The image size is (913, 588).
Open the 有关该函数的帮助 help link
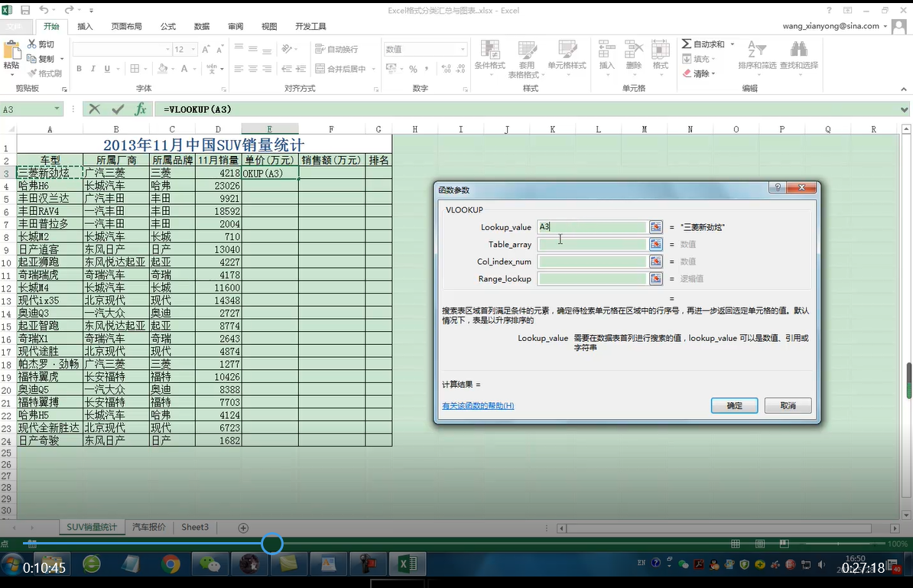pyautogui.click(x=478, y=406)
